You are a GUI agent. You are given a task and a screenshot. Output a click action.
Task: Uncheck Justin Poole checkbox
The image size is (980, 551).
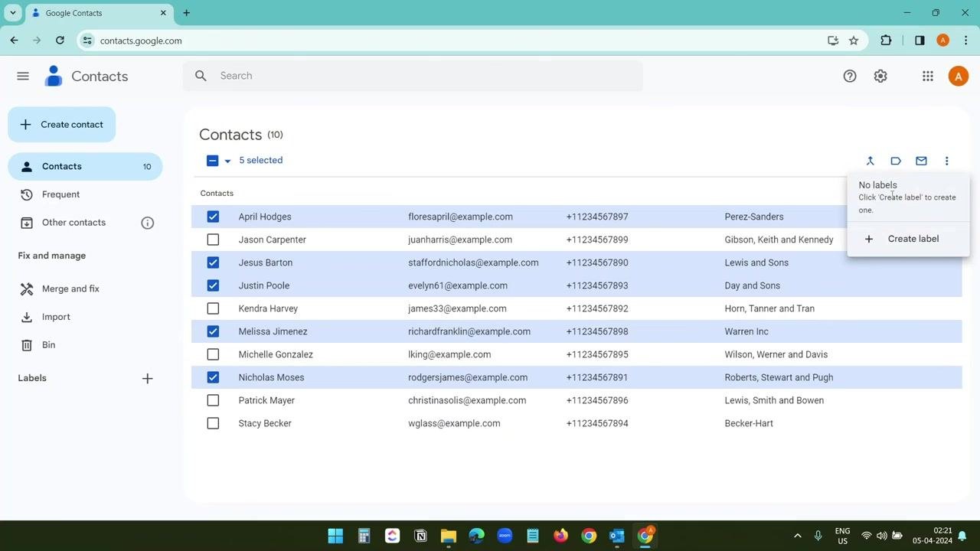(x=213, y=285)
